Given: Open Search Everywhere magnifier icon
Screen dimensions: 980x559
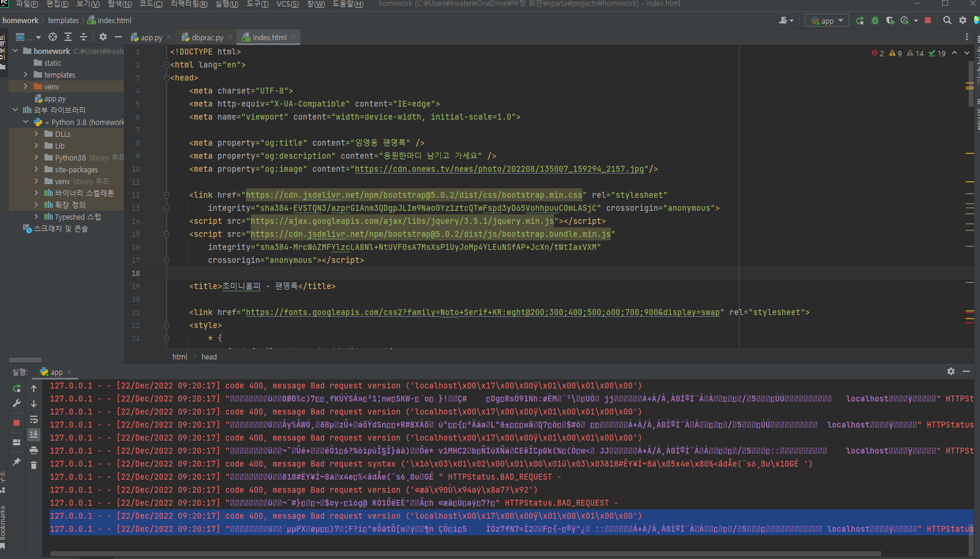Looking at the screenshot, I should click(947, 21).
